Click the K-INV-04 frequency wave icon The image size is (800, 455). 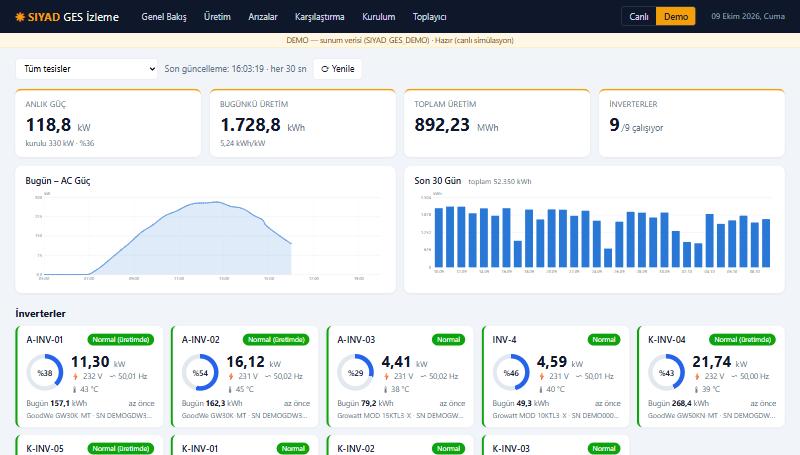tap(735, 376)
